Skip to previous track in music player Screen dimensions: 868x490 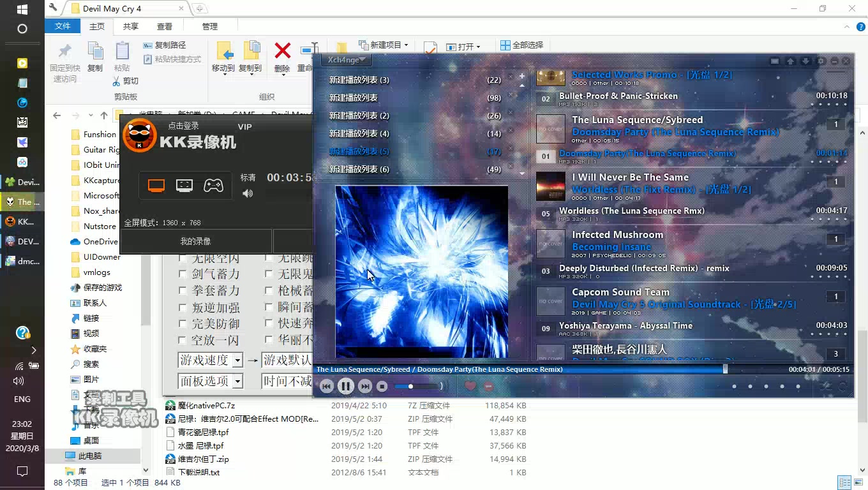coord(326,386)
